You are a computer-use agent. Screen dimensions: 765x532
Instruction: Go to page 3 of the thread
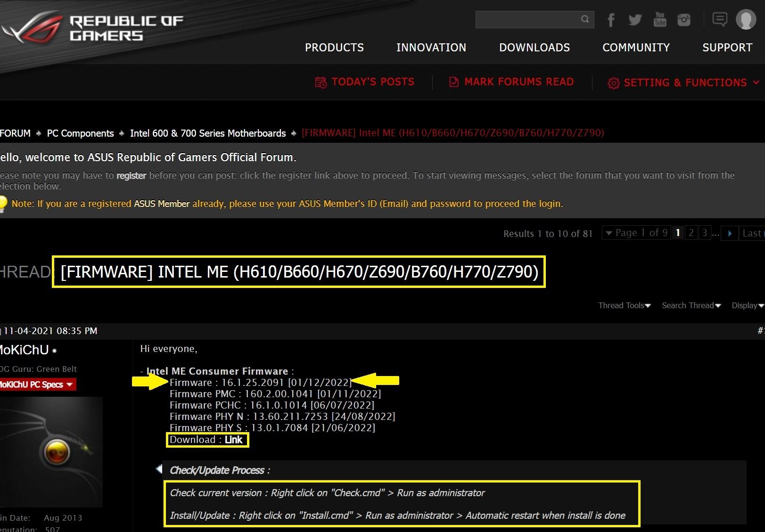704,233
